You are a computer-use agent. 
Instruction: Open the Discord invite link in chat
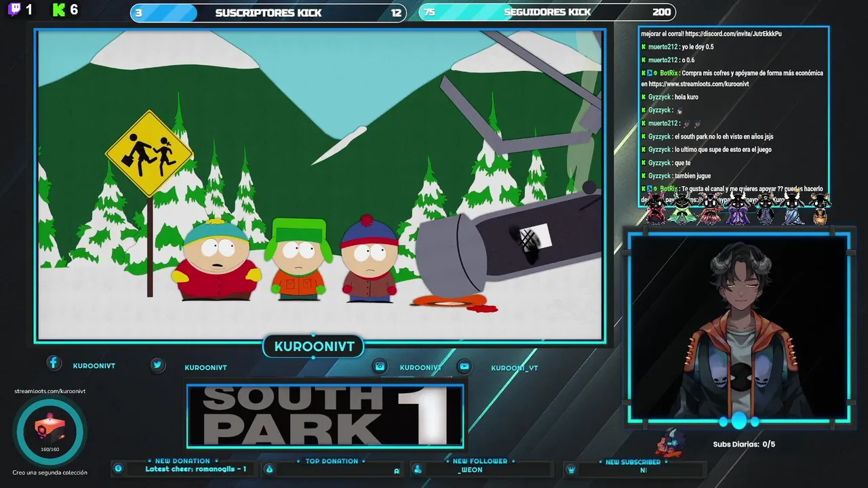point(733,34)
